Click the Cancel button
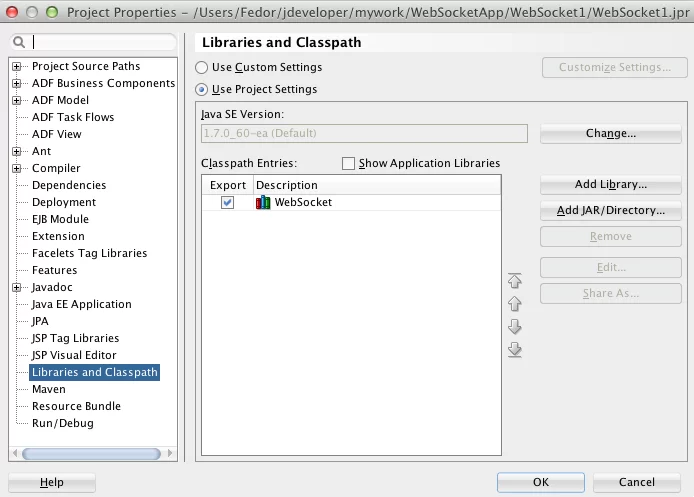Screen dimensions: 694x497 coord(636,482)
